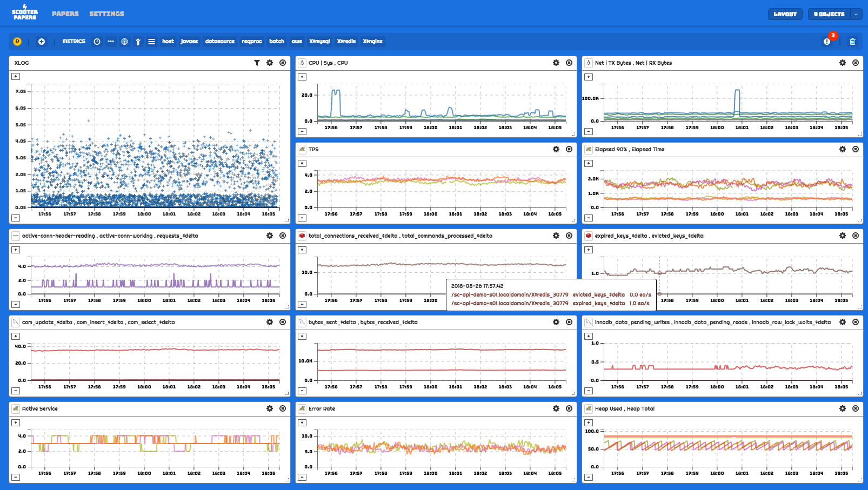This screenshot has height=490, width=868.
Task: Select the datasource metric tag
Action: pyautogui.click(x=220, y=42)
